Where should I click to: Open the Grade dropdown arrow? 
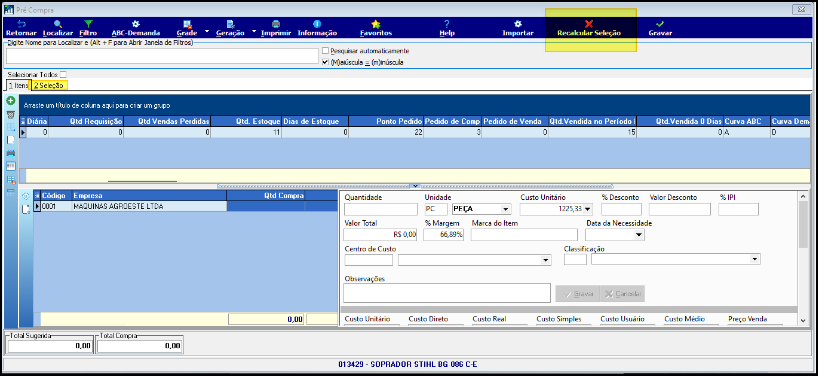click(207, 32)
